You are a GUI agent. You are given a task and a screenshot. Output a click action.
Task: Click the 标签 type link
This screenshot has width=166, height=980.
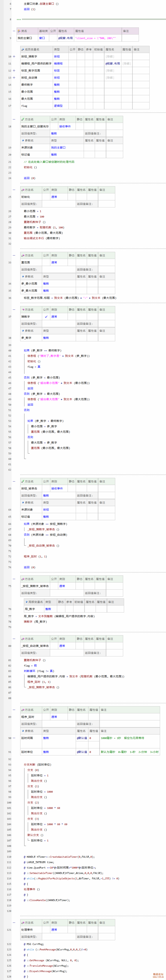coord(57,70)
